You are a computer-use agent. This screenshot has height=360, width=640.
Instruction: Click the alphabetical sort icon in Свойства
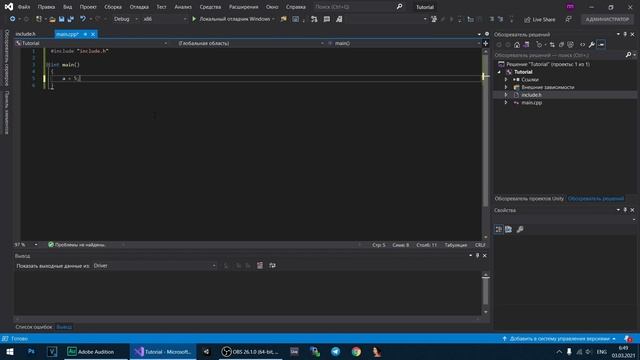[x=509, y=229]
